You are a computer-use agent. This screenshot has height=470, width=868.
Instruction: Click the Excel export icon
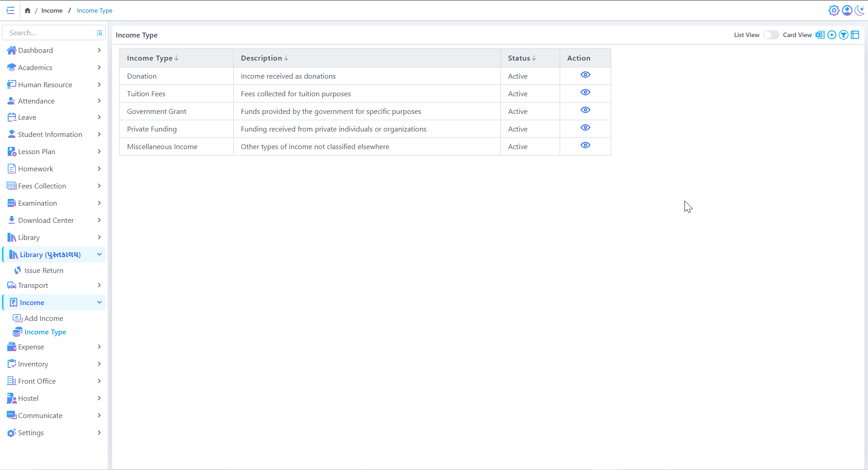[x=820, y=35]
